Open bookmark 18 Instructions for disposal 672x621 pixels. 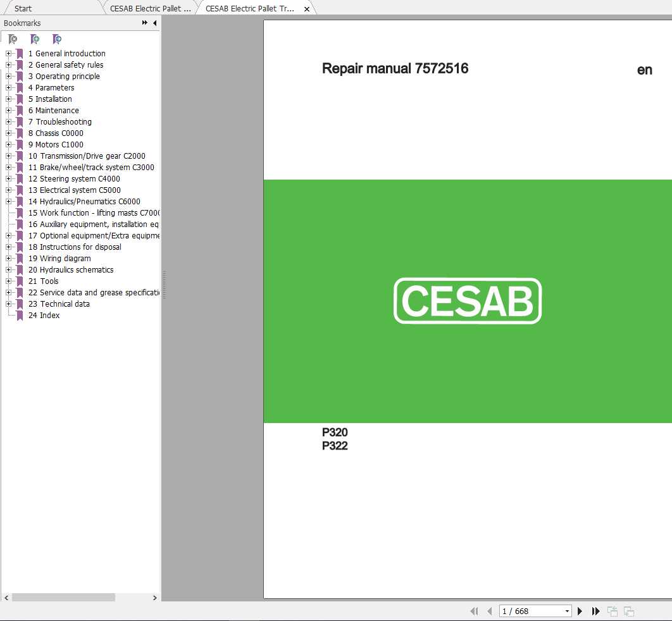[75, 247]
